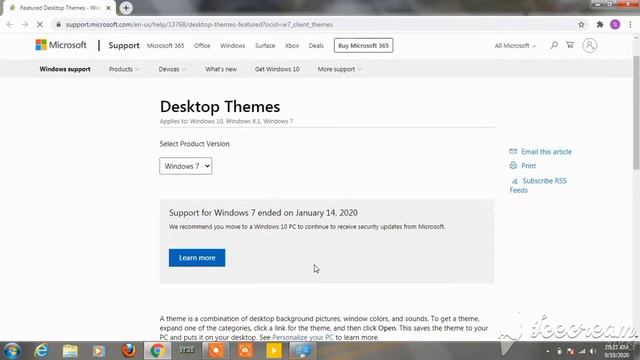
Task: Bookmark this page with the star icon
Action: [x=581, y=24]
